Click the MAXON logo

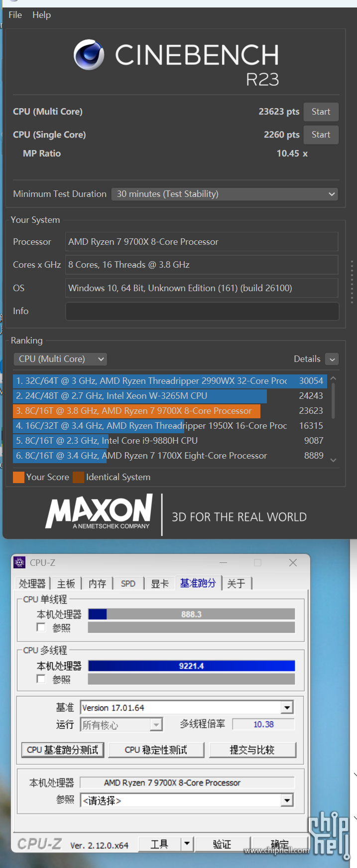[x=99, y=511]
